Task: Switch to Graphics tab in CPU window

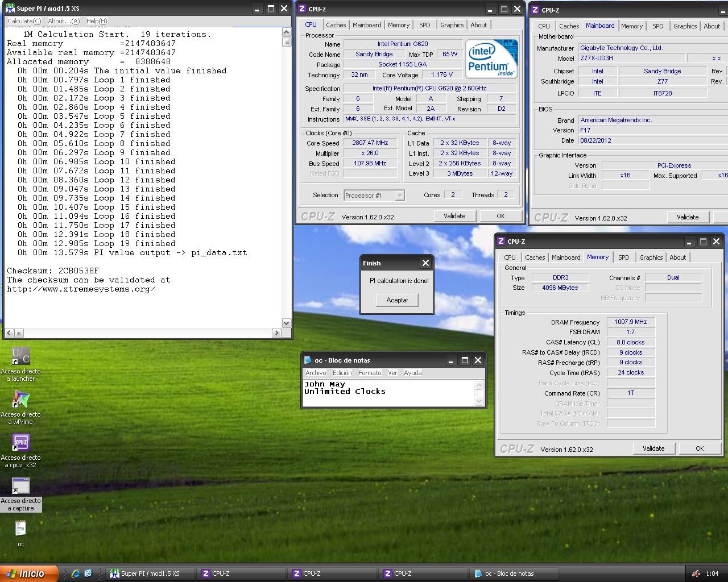Action: tap(452, 25)
